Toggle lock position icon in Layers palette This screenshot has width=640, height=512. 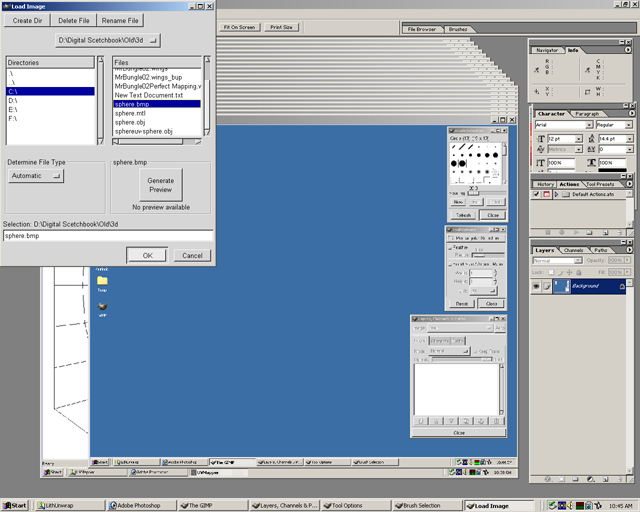tap(569, 272)
